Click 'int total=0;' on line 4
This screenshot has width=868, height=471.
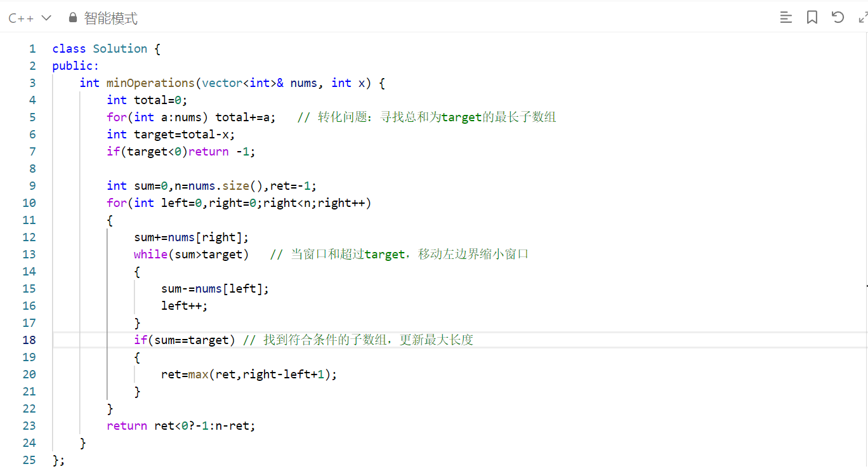pyautogui.click(x=147, y=100)
